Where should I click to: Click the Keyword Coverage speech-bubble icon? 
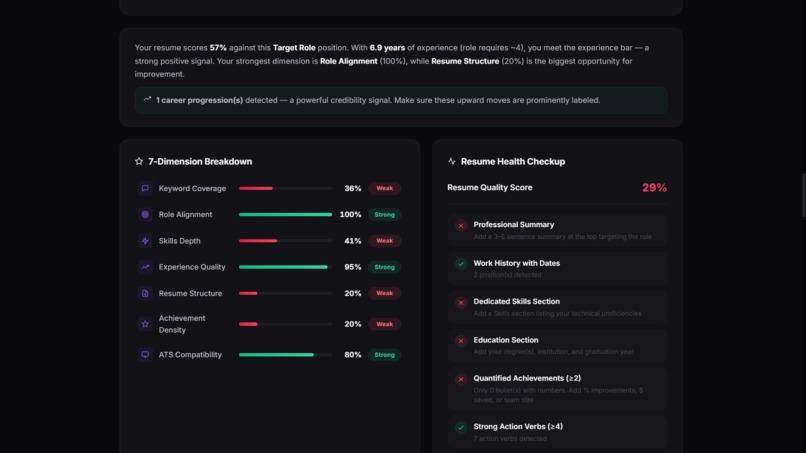tap(145, 188)
